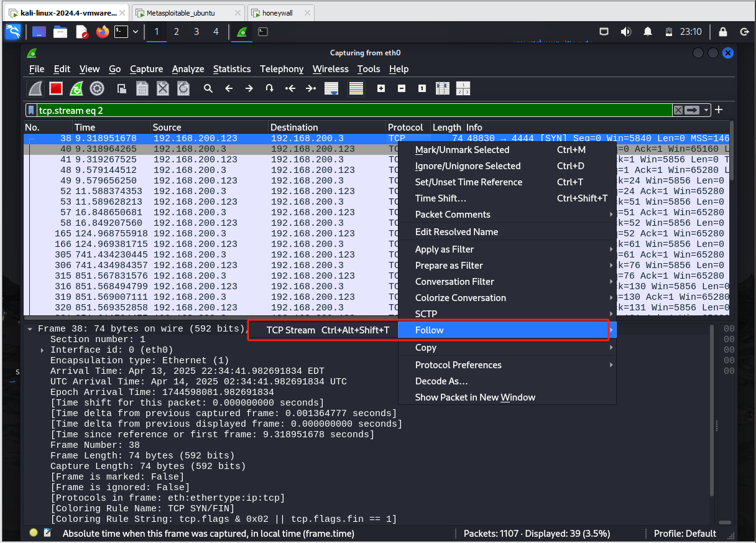Click expert info yellow circle
This screenshot has width=756, height=543.
coord(34,533)
